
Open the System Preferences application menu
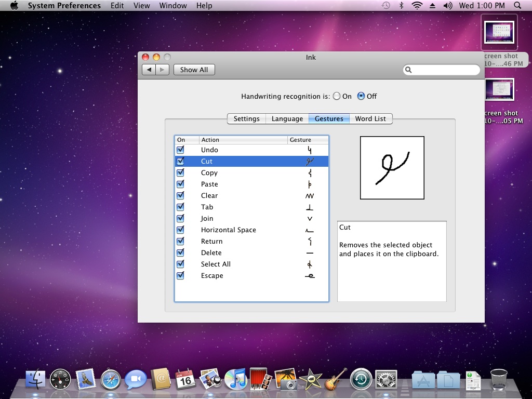click(x=64, y=5)
